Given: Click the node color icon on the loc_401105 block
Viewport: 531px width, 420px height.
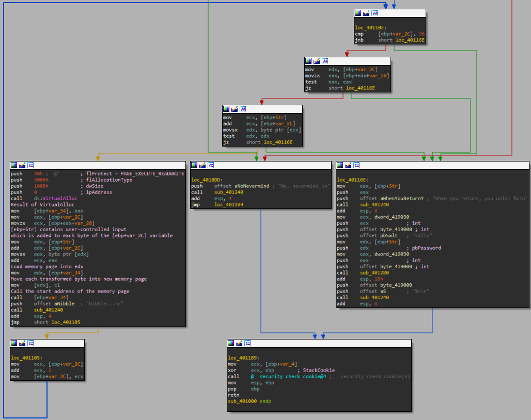Looking at the screenshot, I should (14, 343).
